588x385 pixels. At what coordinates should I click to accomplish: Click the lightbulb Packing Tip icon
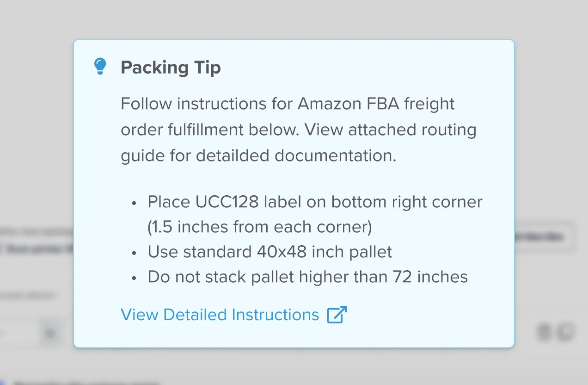100,67
